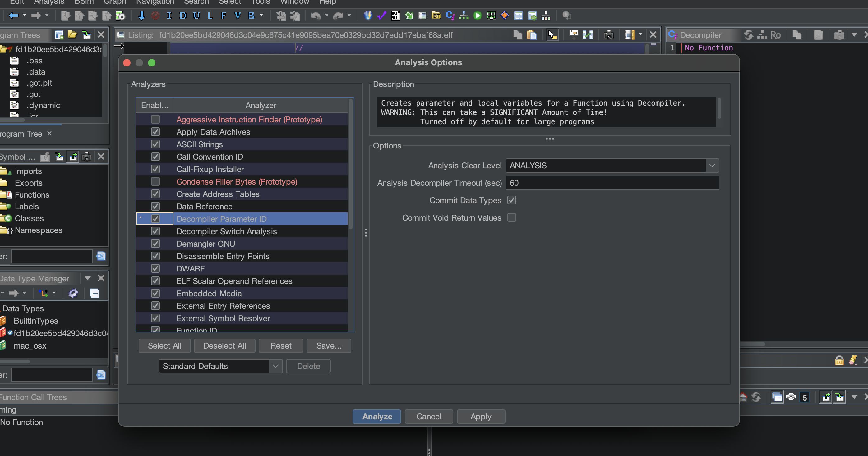Click the Cancel button in Analysis Options
Image resolution: width=868 pixels, height=456 pixels.
tap(429, 417)
